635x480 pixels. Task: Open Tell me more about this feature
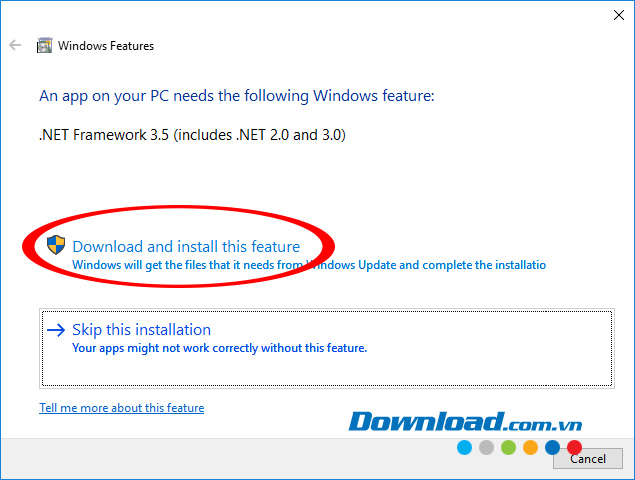[121, 408]
